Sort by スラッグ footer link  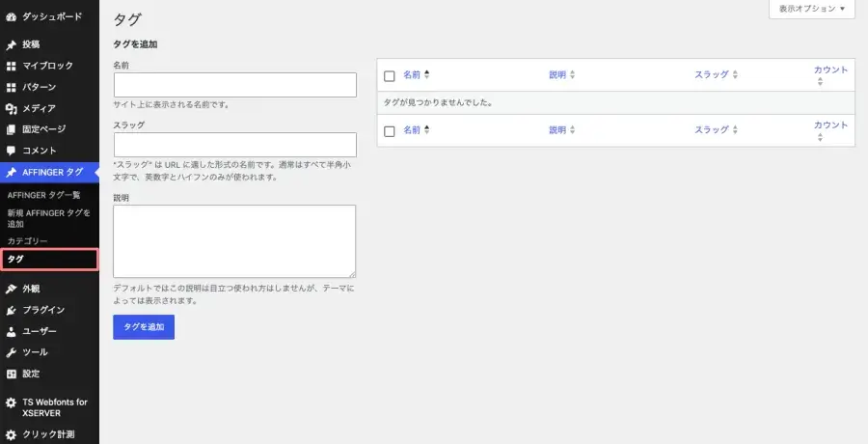(x=712, y=129)
